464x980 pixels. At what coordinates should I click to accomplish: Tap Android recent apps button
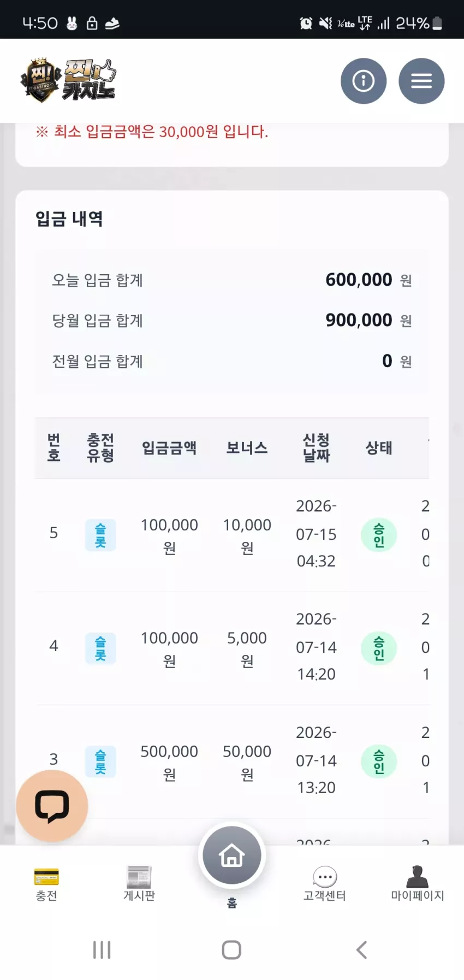tap(102, 950)
